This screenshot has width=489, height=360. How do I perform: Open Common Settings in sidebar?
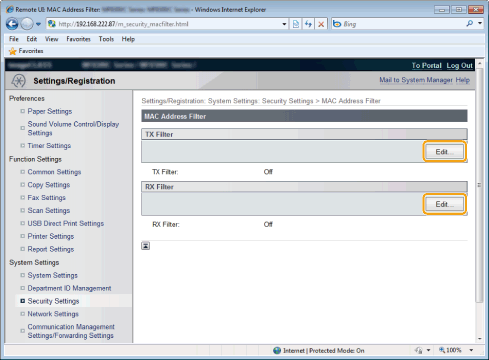54,172
